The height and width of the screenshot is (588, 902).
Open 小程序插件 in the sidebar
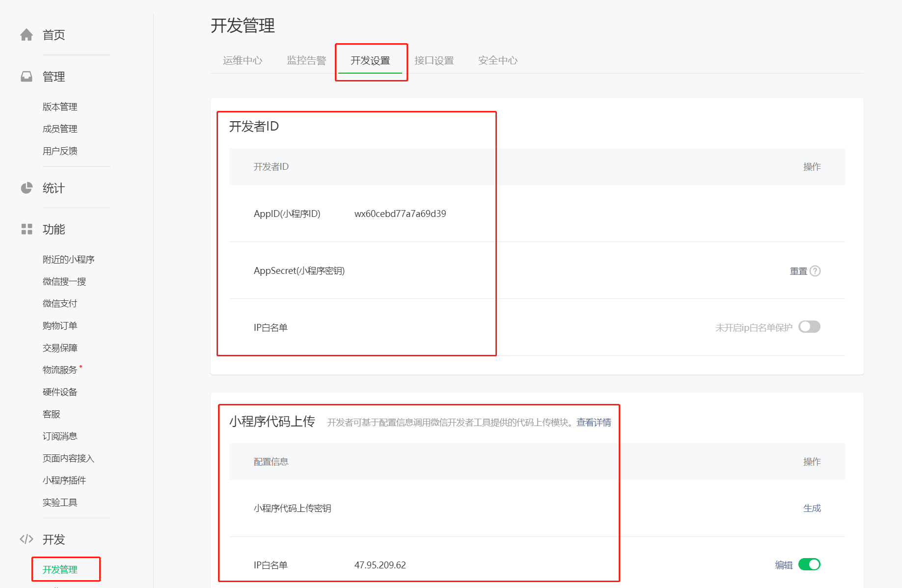click(x=64, y=480)
